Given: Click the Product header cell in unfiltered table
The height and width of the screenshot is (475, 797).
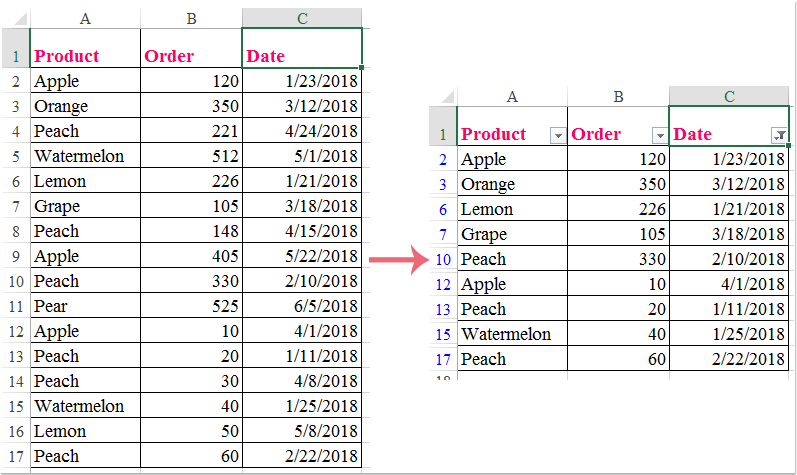Looking at the screenshot, I should 85,56.
